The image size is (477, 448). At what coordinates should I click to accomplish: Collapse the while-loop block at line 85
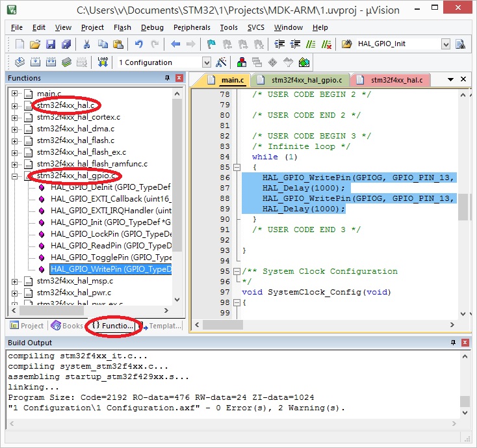[x=237, y=167]
